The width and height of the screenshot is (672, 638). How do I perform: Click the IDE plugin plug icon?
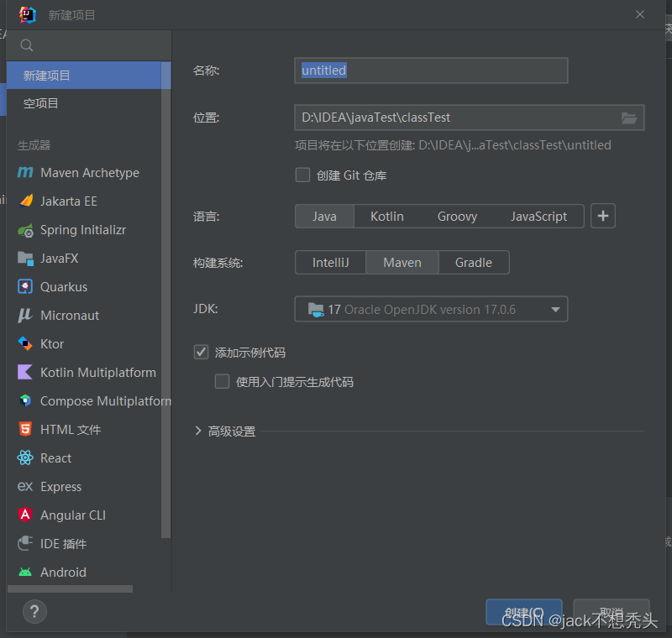point(25,543)
